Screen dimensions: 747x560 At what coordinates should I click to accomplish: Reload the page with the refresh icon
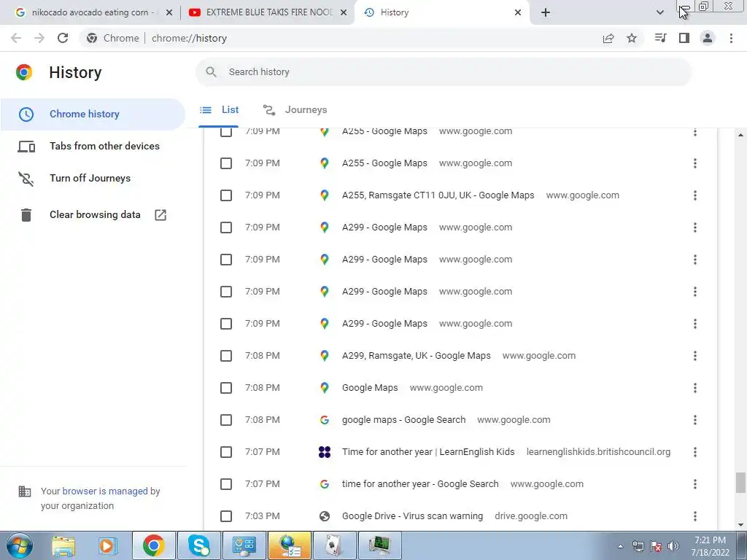pos(63,38)
